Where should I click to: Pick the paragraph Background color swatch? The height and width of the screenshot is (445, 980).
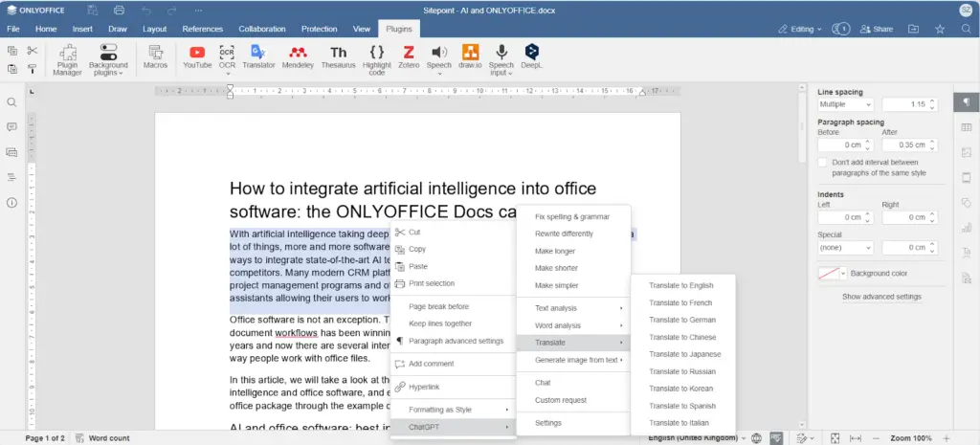tap(829, 274)
